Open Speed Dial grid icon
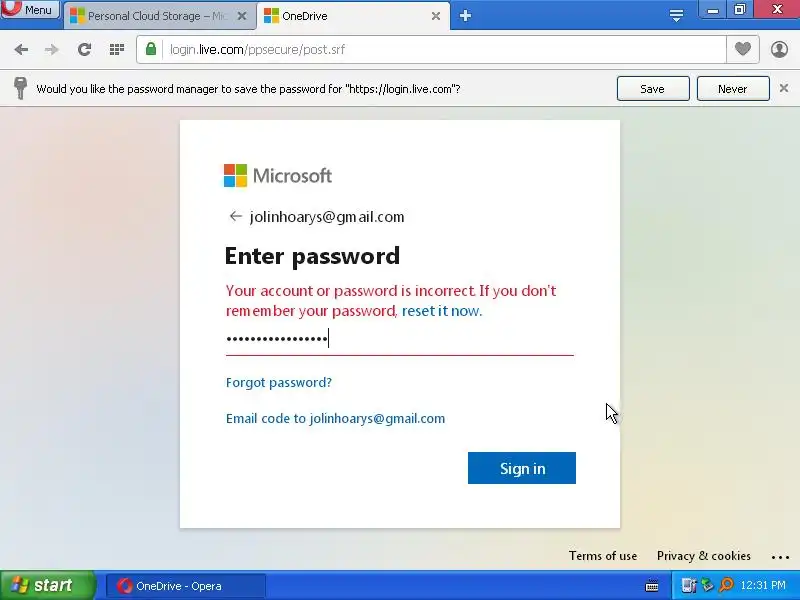Viewport: 800px width, 600px height. (117, 49)
